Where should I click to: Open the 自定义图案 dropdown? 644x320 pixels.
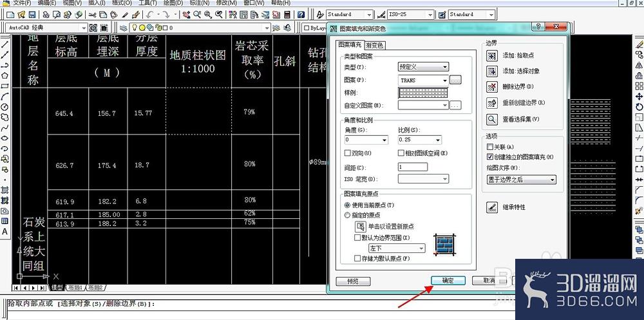tap(424, 106)
